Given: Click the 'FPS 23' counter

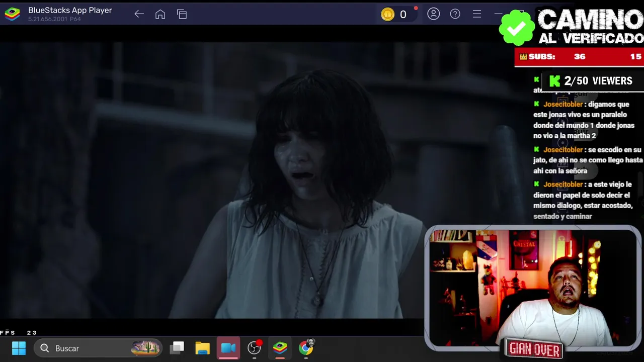Looking at the screenshot, I should click(x=19, y=333).
